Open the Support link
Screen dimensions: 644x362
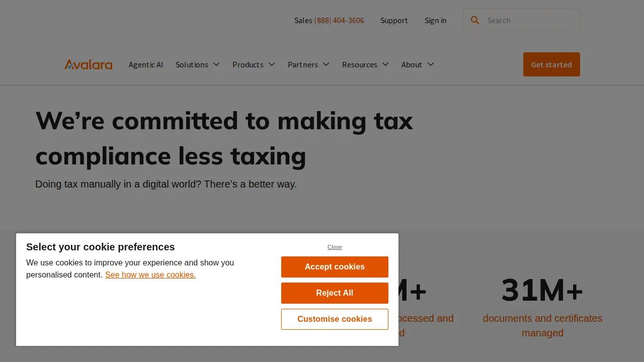pyautogui.click(x=394, y=20)
